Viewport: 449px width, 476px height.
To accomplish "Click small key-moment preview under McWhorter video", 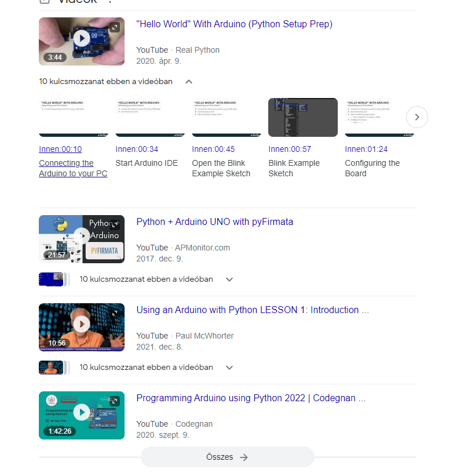I will (53, 368).
